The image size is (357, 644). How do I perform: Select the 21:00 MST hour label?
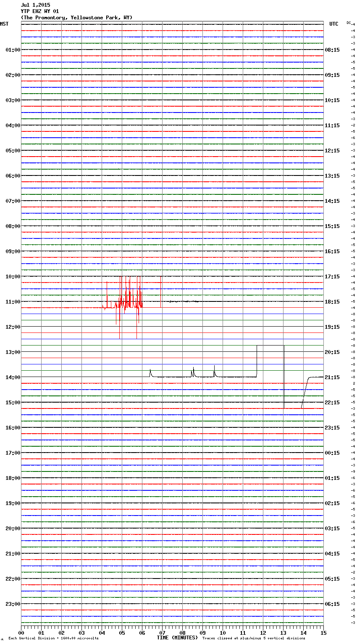(x=13, y=554)
